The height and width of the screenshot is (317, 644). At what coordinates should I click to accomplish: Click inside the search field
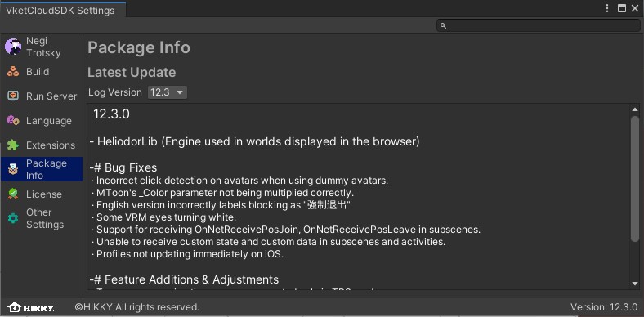tap(538, 25)
